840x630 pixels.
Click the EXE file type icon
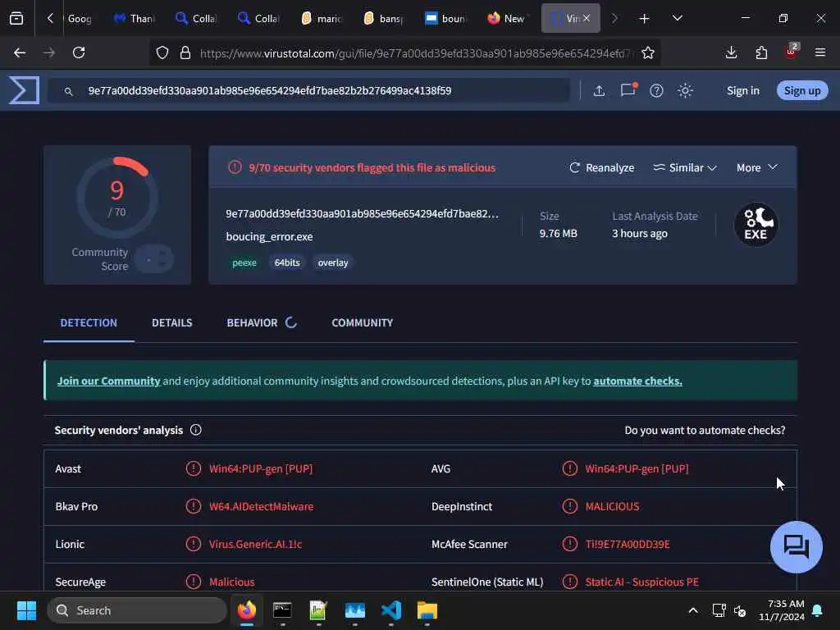756,225
